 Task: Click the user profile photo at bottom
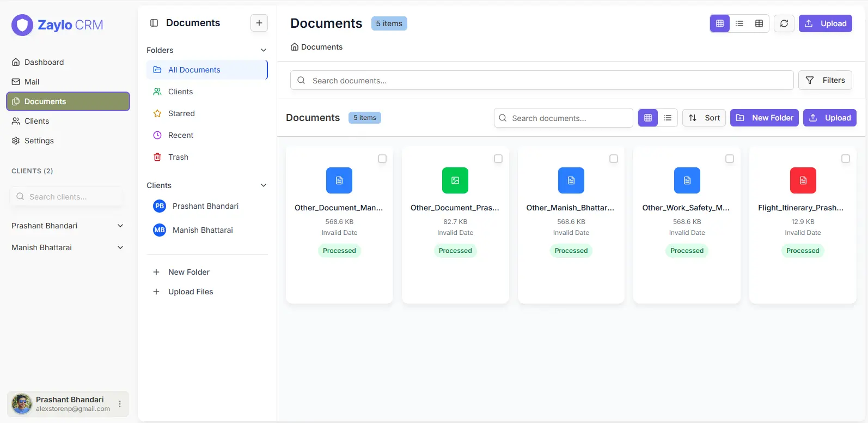[22, 404]
